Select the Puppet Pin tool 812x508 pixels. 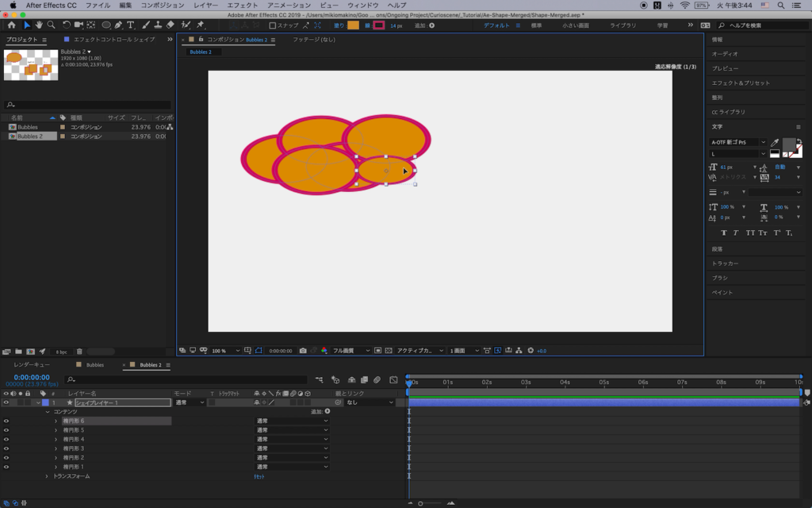pyautogui.click(x=200, y=25)
